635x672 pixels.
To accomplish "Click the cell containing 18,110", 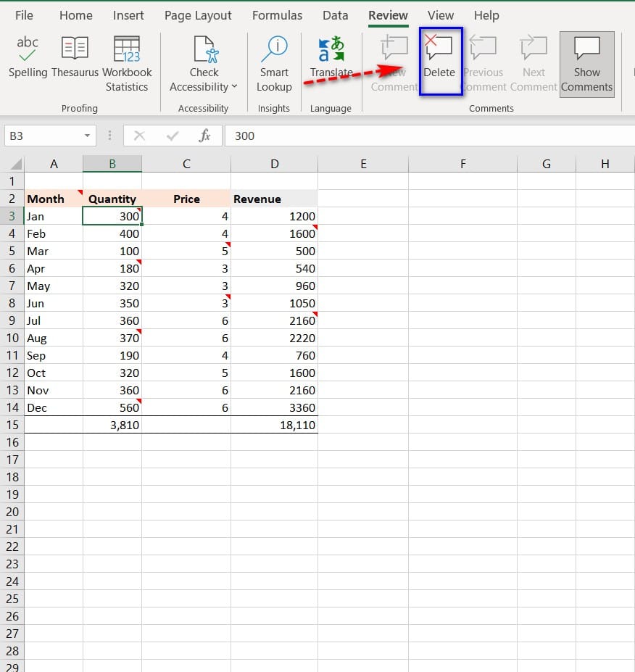I will click(x=274, y=425).
